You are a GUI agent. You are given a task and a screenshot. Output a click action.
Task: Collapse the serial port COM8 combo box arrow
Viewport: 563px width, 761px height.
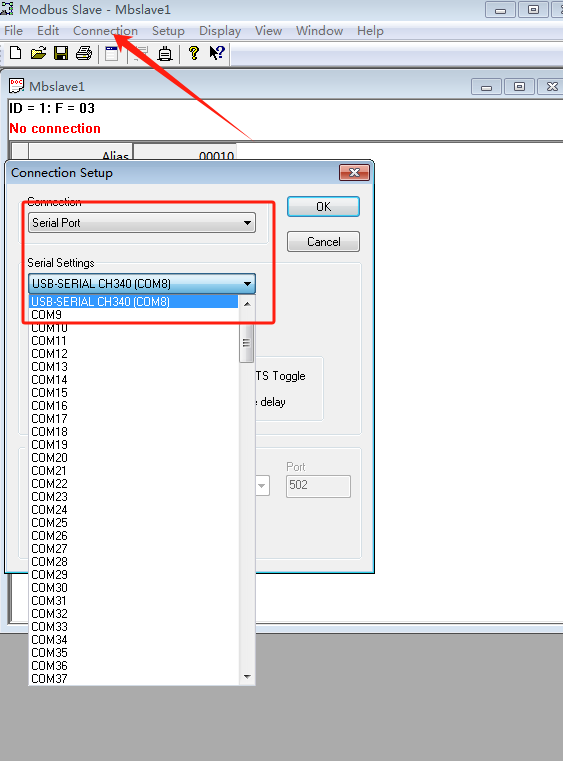tap(247, 283)
